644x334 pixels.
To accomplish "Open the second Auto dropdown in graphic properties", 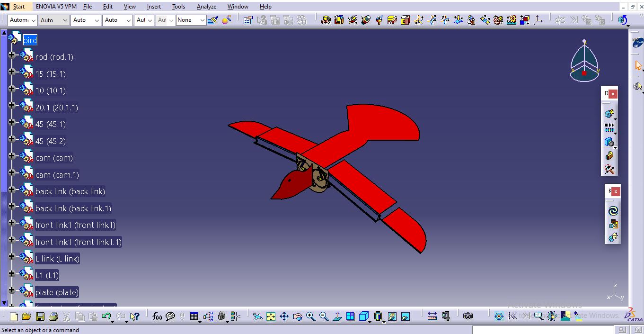I will click(86, 20).
